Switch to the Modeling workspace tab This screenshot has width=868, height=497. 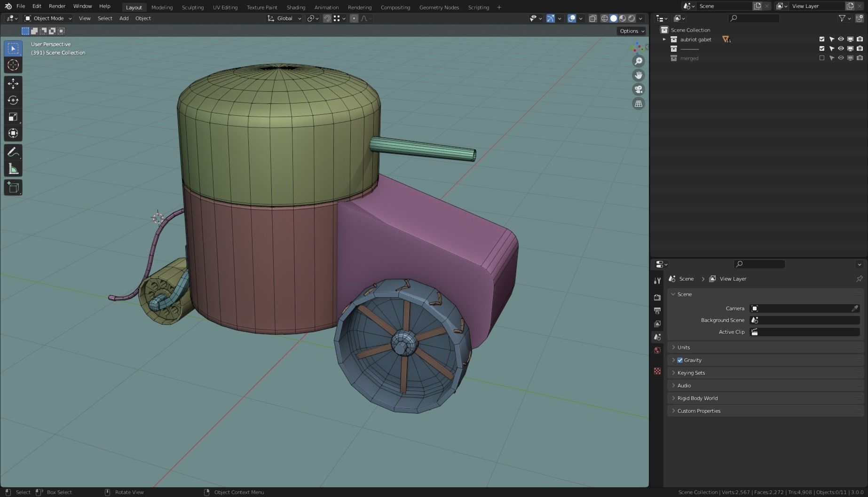pyautogui.click(x=162, y=7)
